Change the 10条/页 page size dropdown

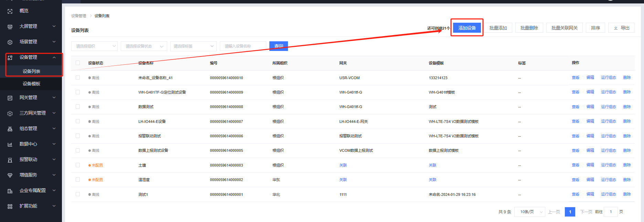click(x=530, y=212)
